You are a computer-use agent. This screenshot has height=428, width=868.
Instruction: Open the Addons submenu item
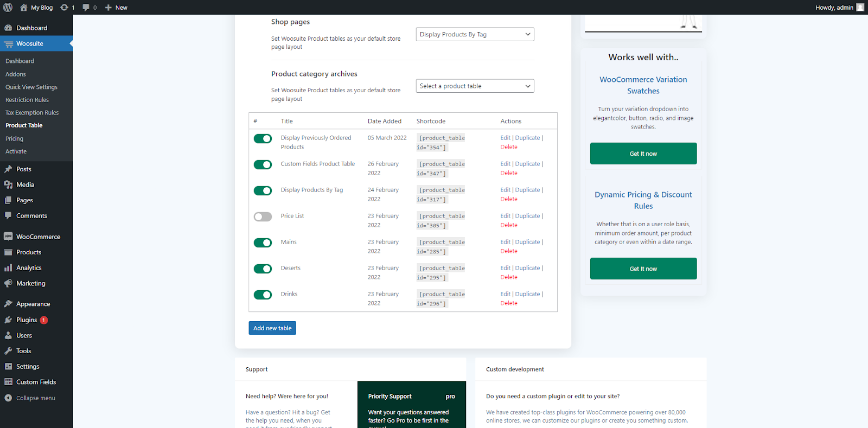point(16,74)
